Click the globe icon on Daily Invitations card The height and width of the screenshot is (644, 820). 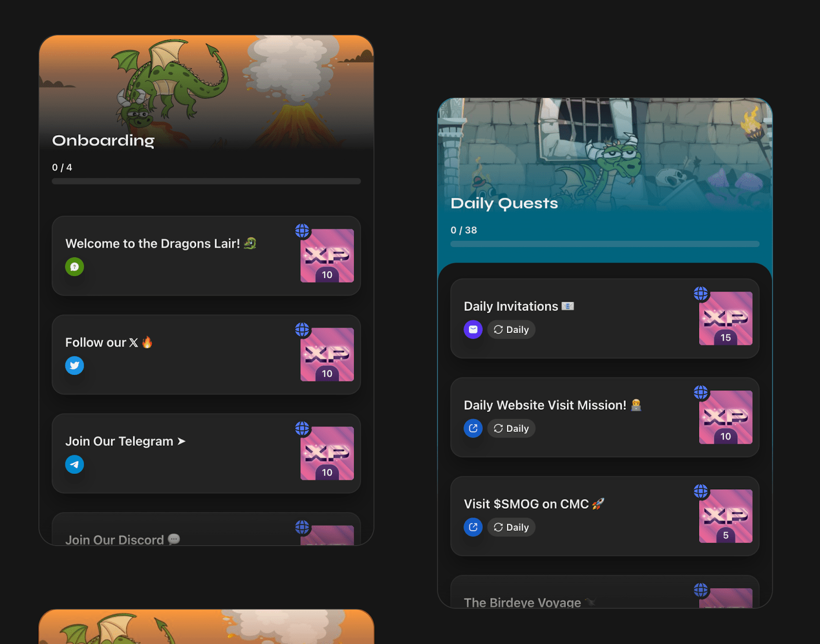[701, 294]
